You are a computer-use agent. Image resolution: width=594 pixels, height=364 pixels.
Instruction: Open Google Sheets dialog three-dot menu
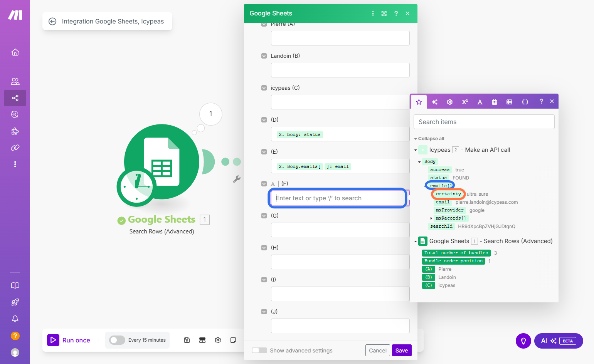point(373,13)
